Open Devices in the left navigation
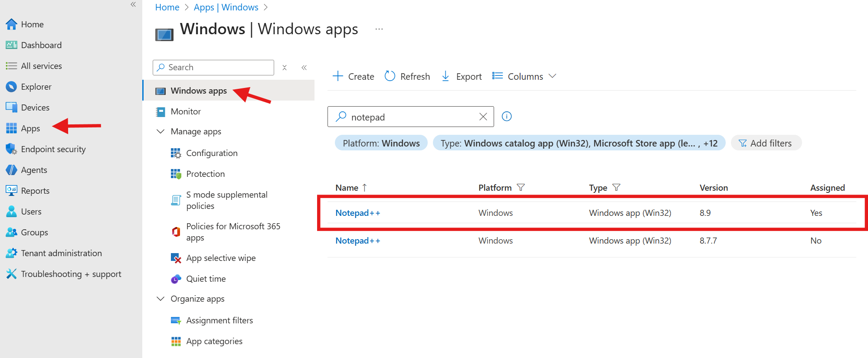Screen dimensions: 868x358 point(35,107)
